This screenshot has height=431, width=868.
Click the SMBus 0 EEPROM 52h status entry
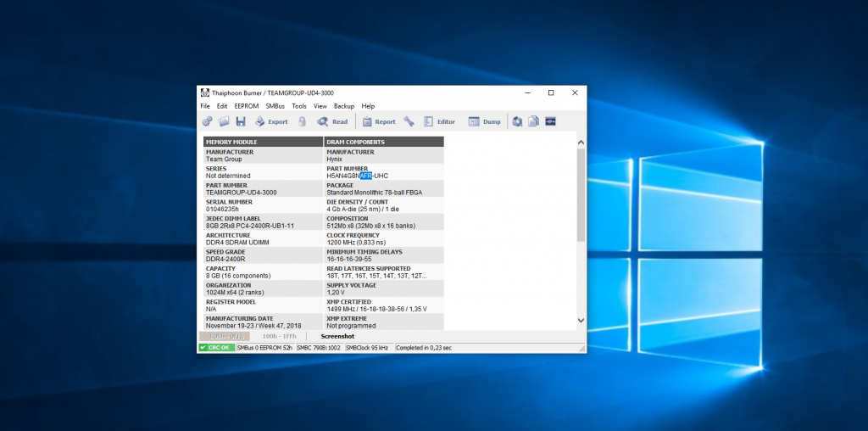(x=265, y=348)
